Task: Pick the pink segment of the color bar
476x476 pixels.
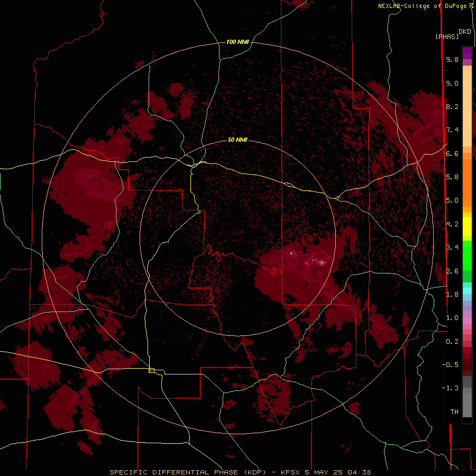Action: click(x=467, y=321)
